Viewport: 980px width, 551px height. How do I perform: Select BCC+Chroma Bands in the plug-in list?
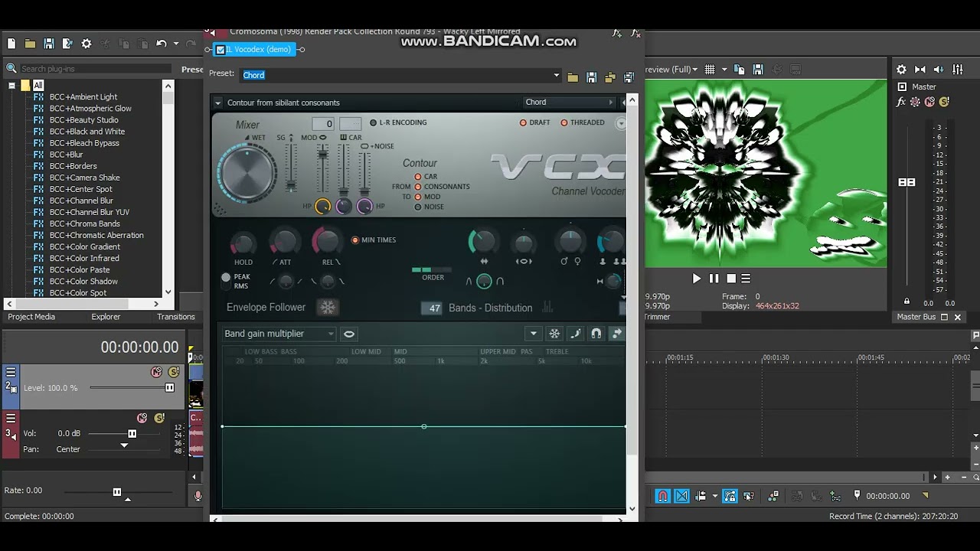pyautogui.click(x=85, y=223)
